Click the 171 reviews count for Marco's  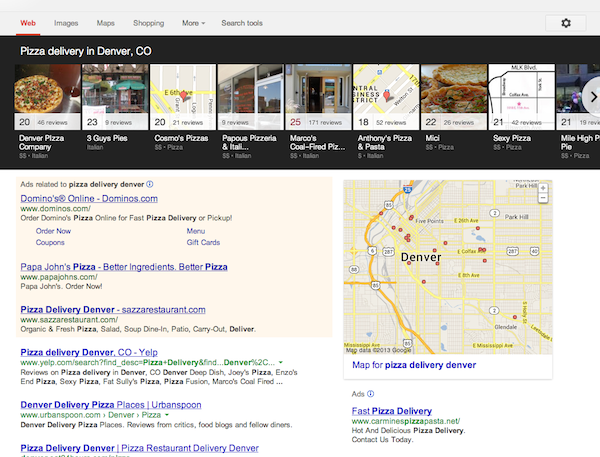[325, 122]
